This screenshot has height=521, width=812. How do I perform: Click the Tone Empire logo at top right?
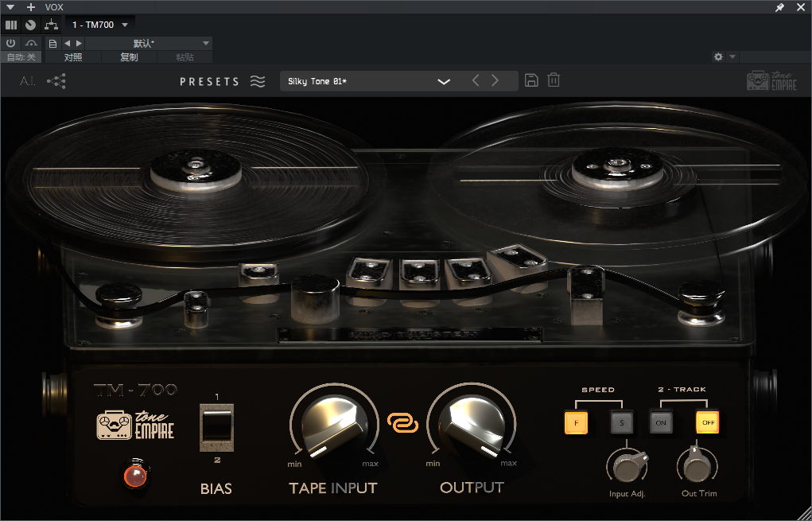[x=771, y=81]
